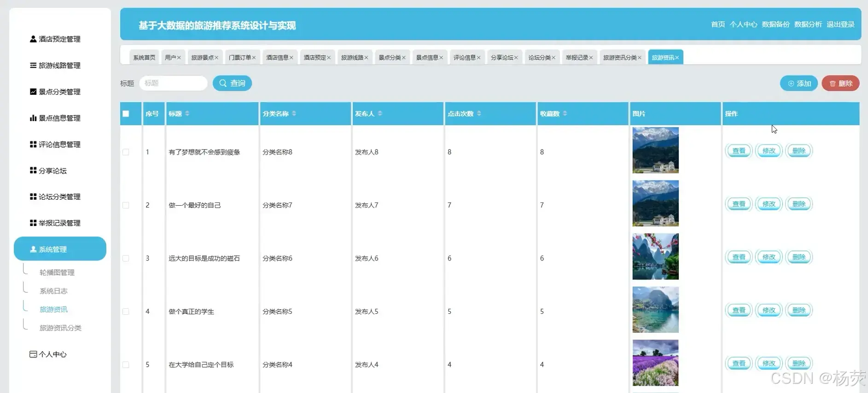Open the lavender field image in row 5
The image size is (868, 393).
pos(655,363)
